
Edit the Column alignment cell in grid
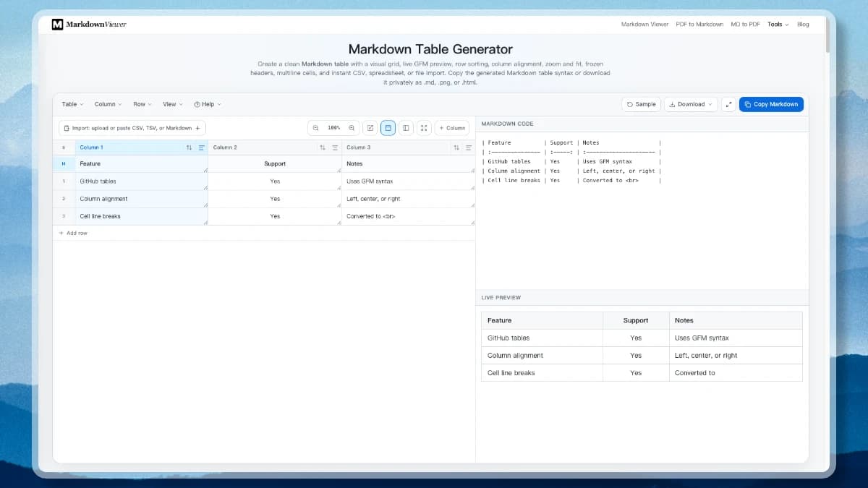coord(141,199)
